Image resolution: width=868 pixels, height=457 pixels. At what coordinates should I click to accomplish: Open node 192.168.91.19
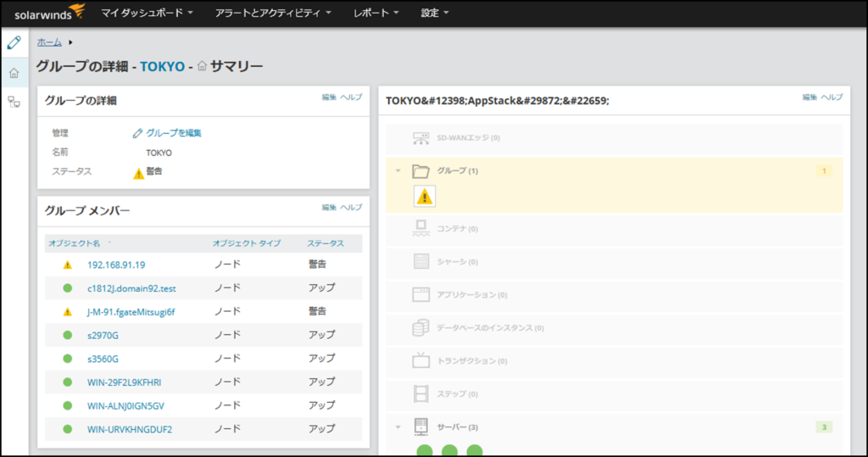tap(116, 265)
